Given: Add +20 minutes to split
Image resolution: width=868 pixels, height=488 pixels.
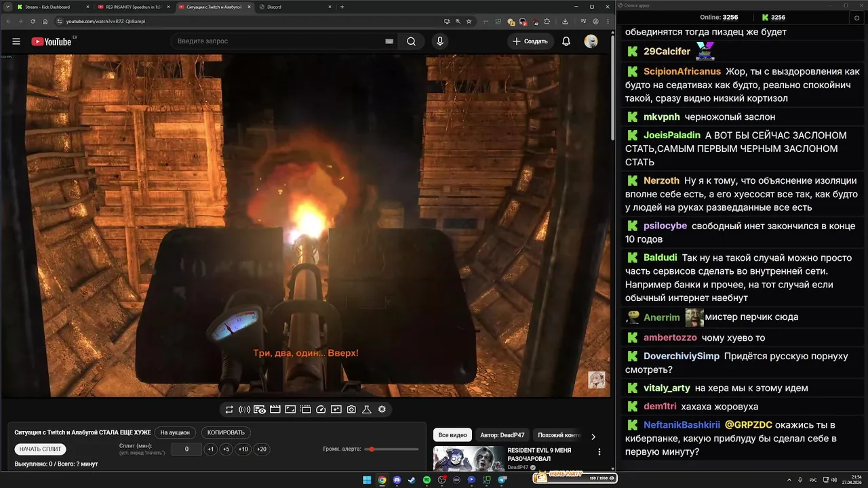Looking at the screenshot, I should [x=261, y=449].
